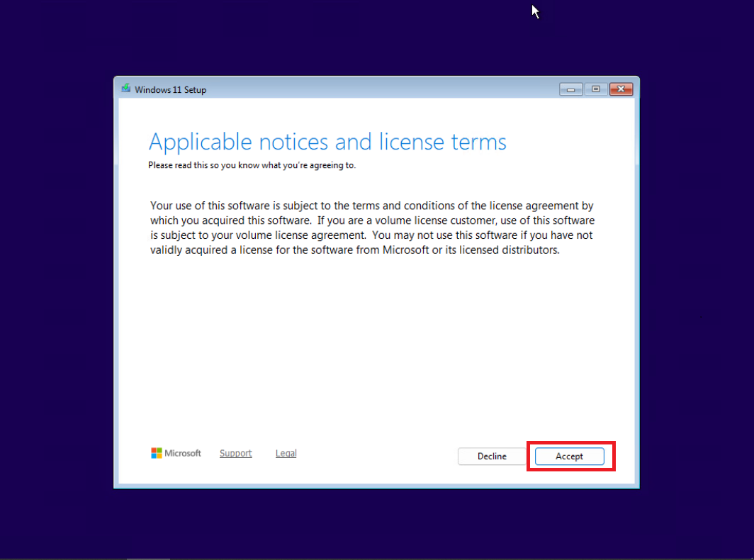The height and width of the screenshot is (560, 754).
Task: Open the Support link
Action: (235, 454)
